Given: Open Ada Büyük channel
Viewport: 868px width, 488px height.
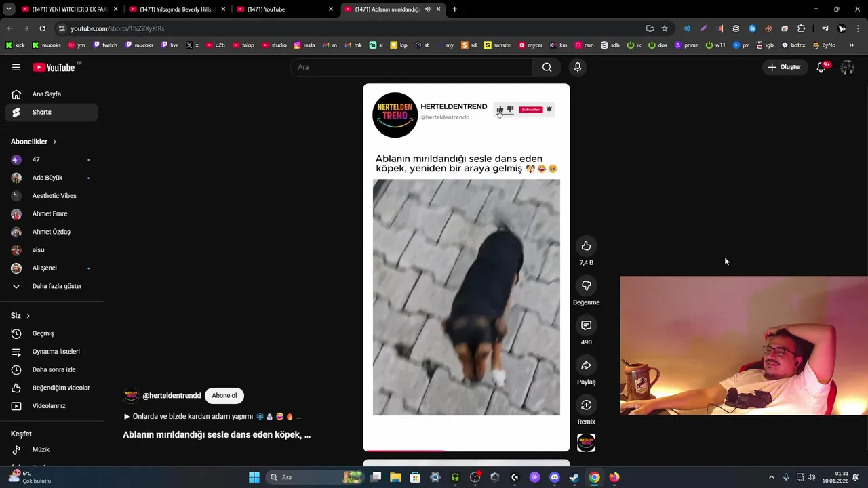Looking at the screenshot, I should coord(52,178).
